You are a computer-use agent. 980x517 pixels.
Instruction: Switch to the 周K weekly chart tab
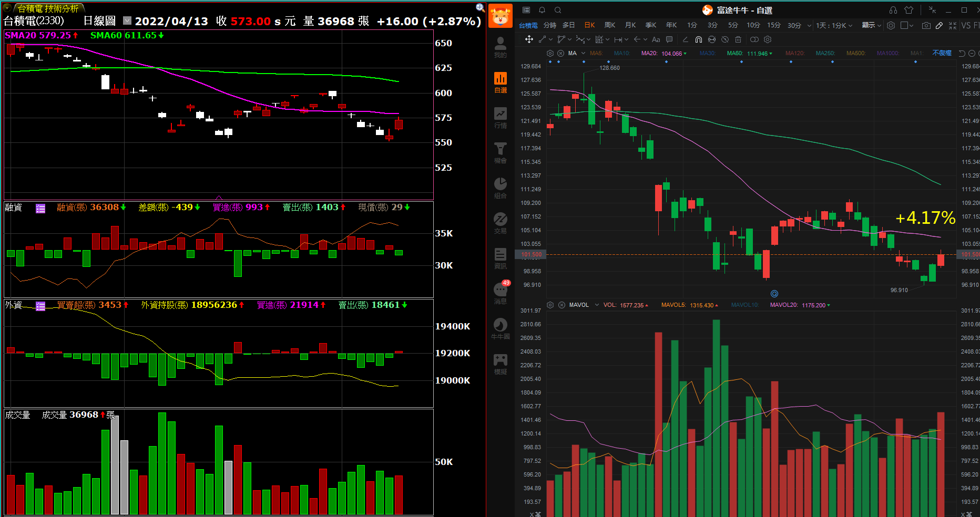(610, 25)
